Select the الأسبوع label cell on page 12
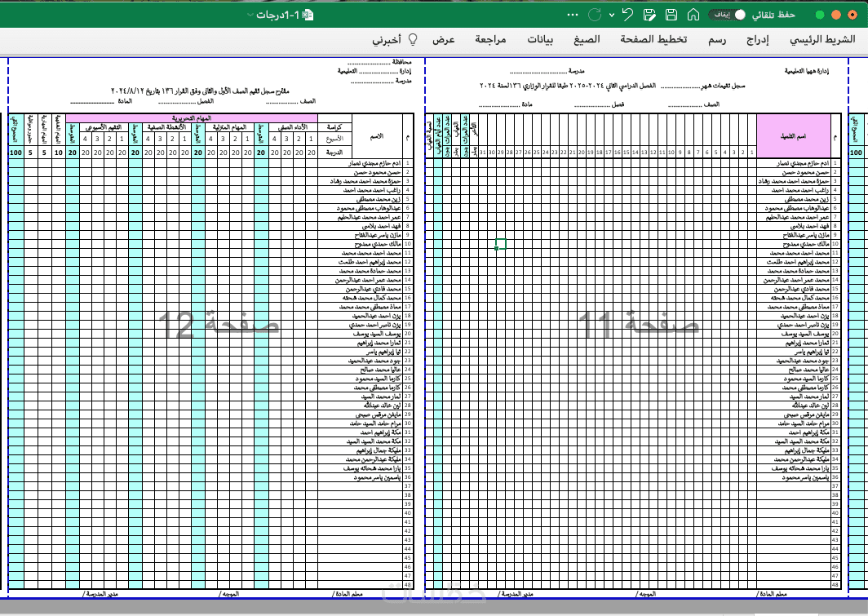This screenshot has width=868, height=616. pos(334,139)
